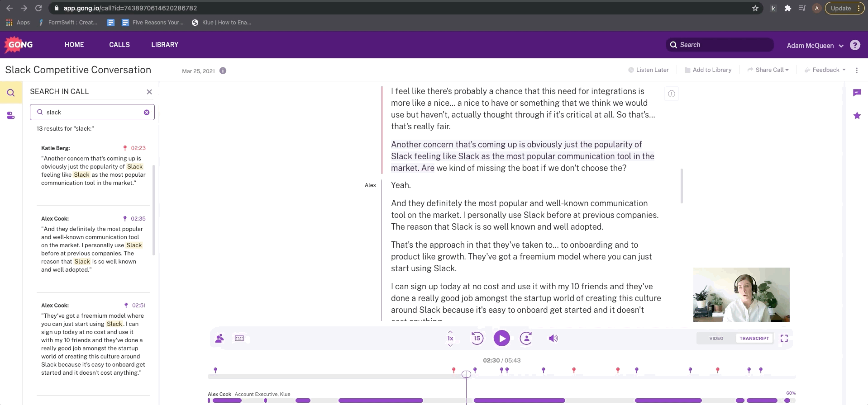This screenshot has width=868, height=405.
Task: Switch to VIDEO view
Action: [716, 338]
